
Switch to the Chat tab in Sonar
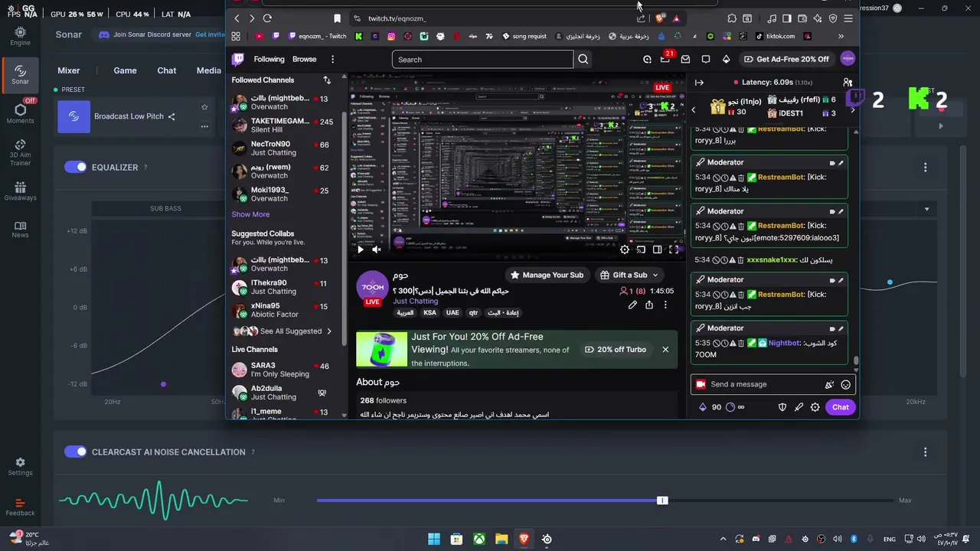(x=167, y=70)
